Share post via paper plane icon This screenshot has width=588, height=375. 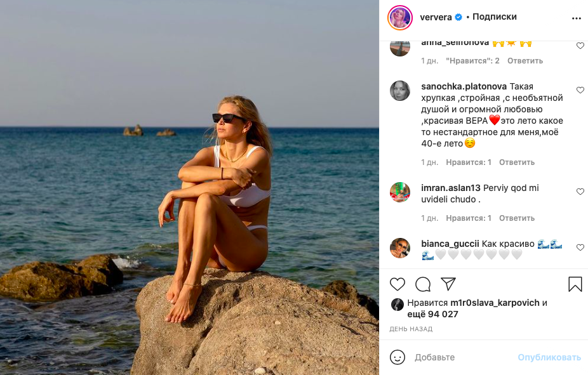448,284
